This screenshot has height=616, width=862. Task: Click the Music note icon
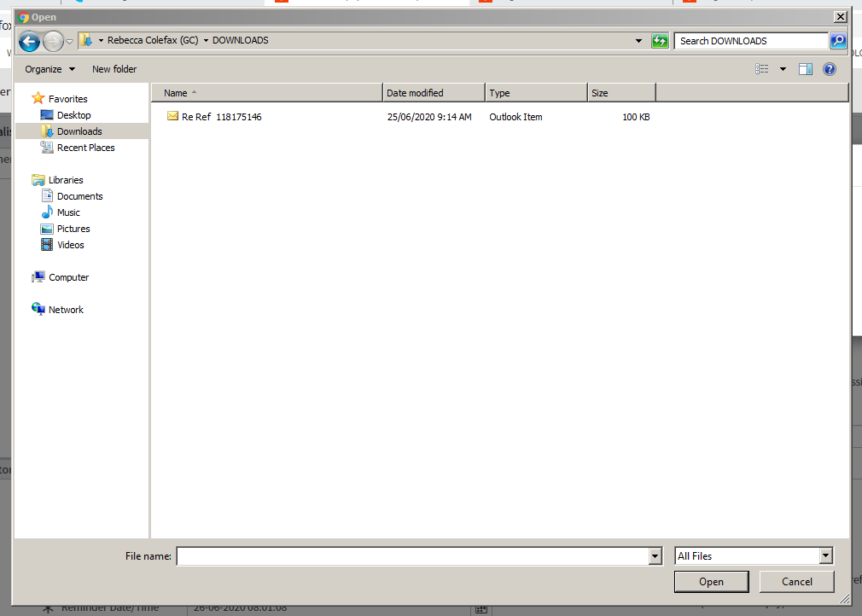pyautogui.click(x=47, y=212)
